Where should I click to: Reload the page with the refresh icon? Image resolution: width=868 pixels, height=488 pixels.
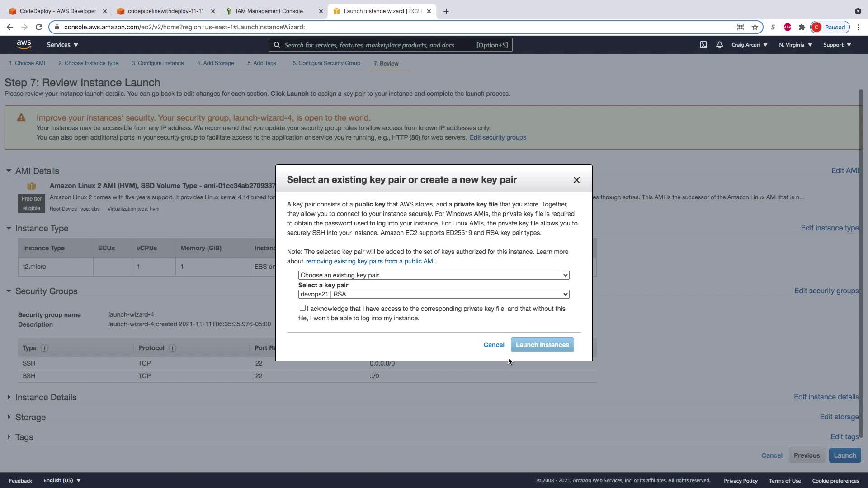point(39,27)
